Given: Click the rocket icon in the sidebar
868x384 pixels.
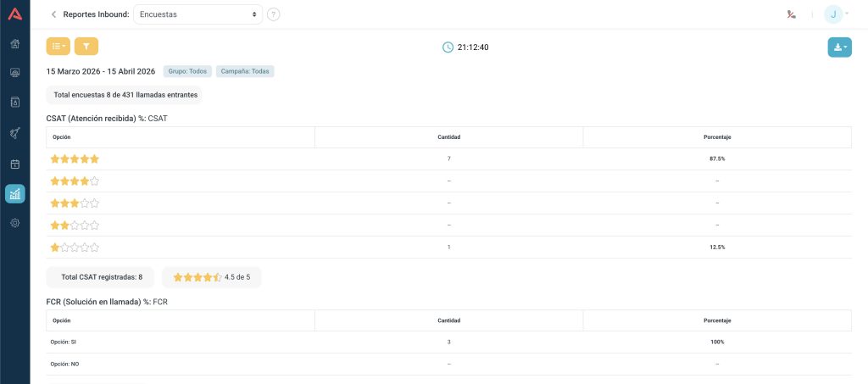Looking at the screenshot, I should [x=14, y=133].
